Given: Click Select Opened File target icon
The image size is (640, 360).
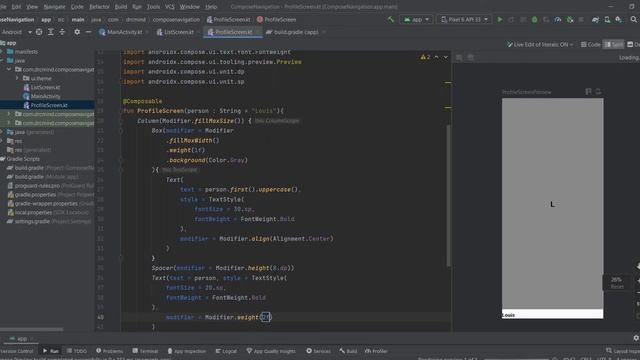Looking at the screenshot, I should coord(39,32).
